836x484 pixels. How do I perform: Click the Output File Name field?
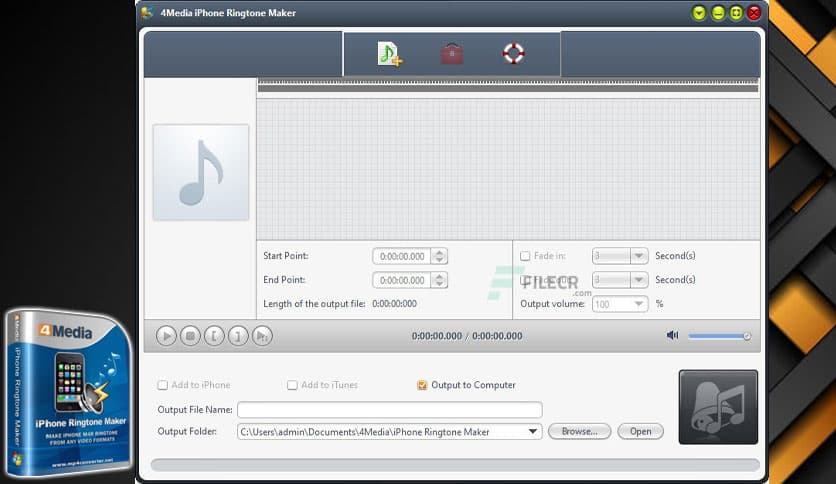pos(390,409)
